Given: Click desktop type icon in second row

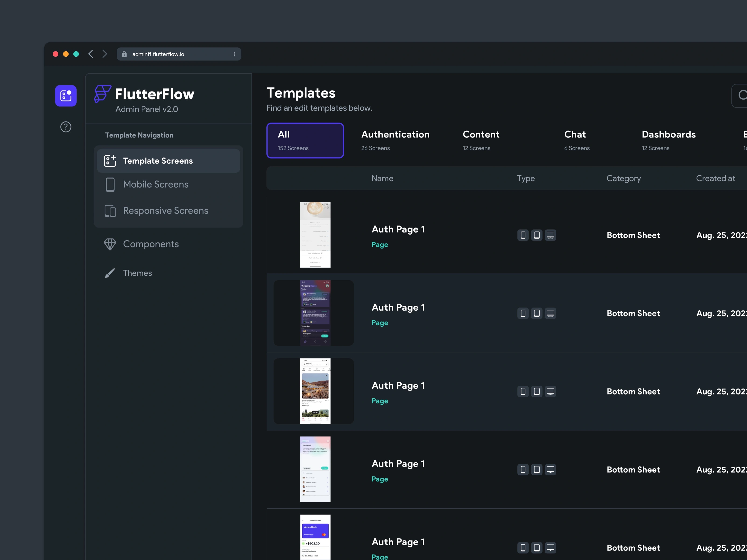Looking at the screenshot, I should click(x=550, y=313).
